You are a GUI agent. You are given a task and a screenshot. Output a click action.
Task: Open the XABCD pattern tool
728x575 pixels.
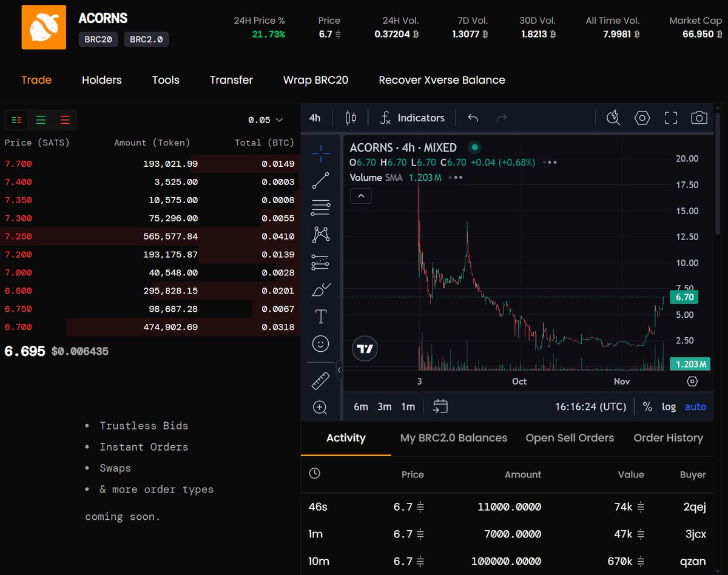coord(320,234)
